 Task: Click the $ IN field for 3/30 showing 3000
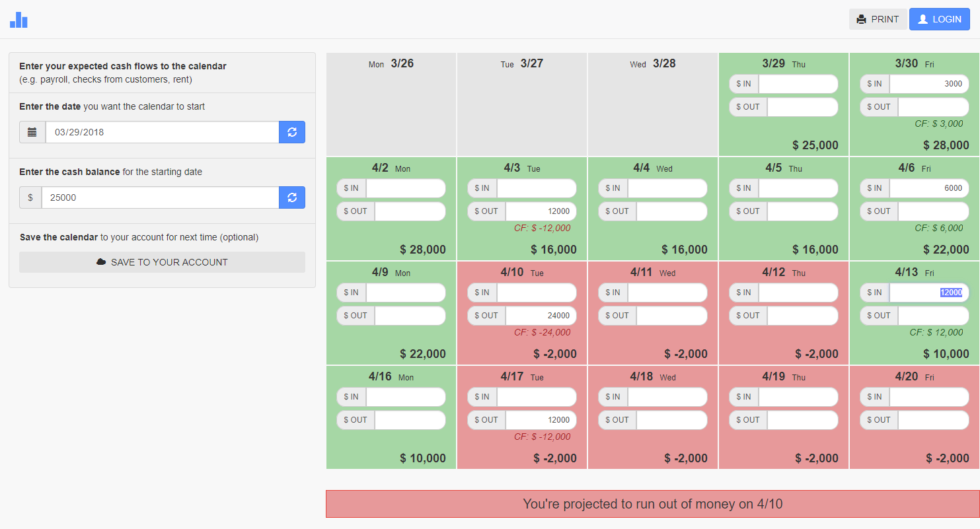point(929,84)
